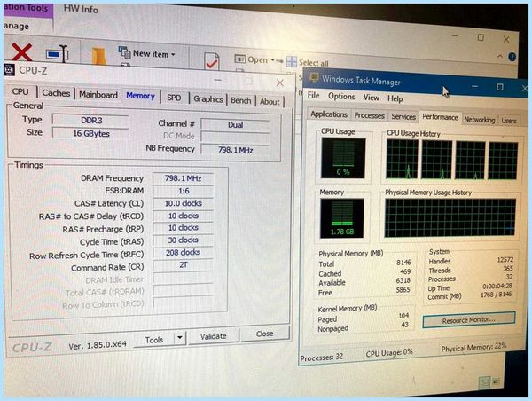This screenshot has height=401, width=532.
Task: Click the blue Help icon in Explorer
Action: [x=512, y=57]
